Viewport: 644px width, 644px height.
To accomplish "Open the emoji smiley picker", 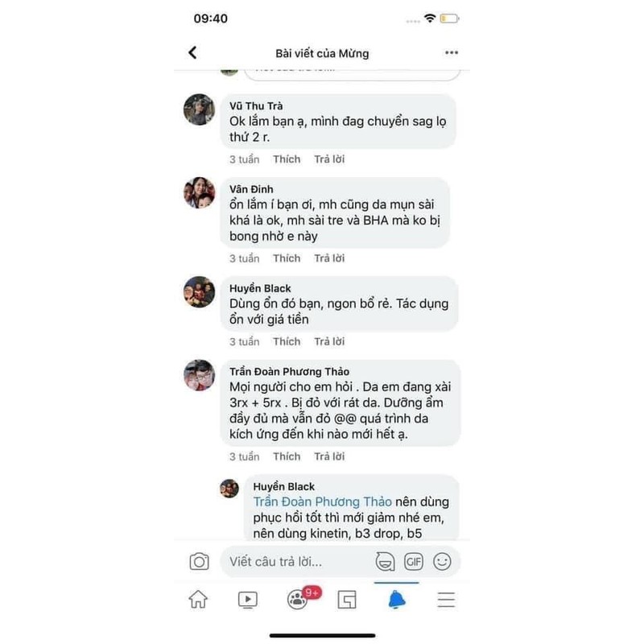I will (442, 561).
